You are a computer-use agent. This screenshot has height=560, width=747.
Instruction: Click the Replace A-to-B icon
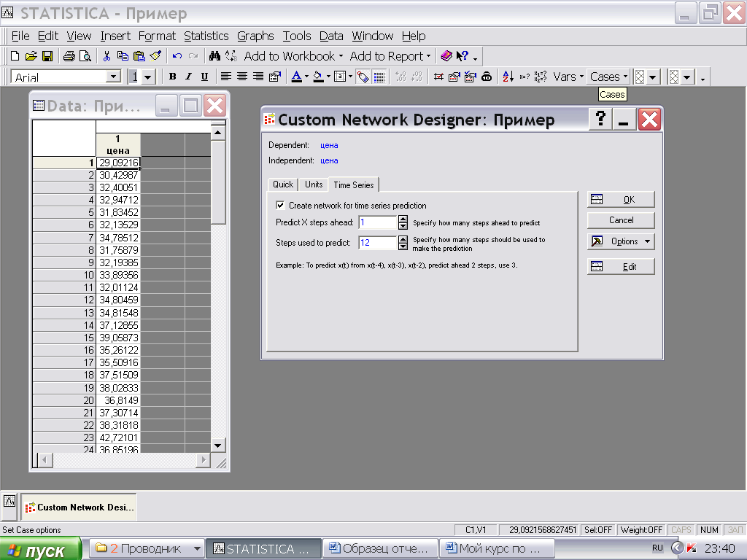231,56
